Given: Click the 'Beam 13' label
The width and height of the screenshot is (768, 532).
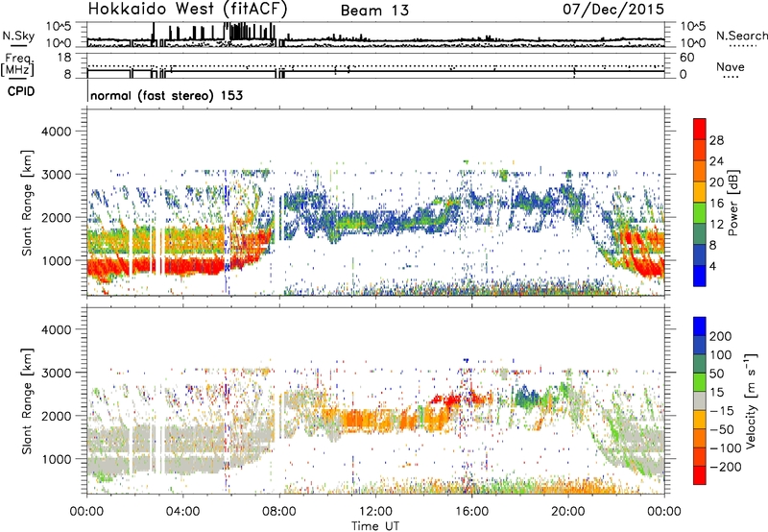Looking at the screenshot, I should click(x=374, y=11).
